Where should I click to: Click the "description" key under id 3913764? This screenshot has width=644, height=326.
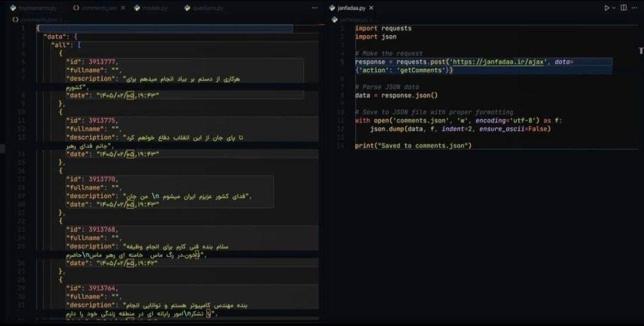pyautogui.click(x=92, y=305)
